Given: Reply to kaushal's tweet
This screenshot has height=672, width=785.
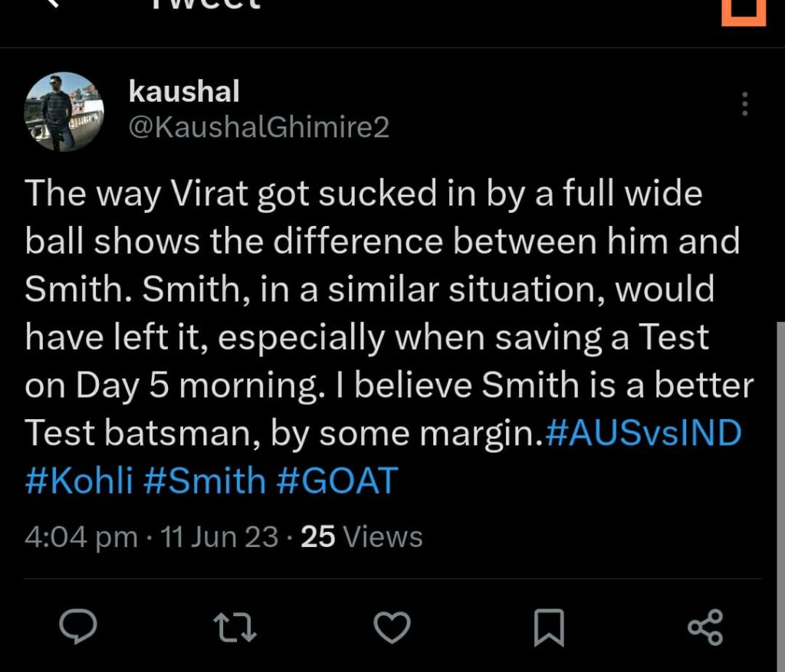Looking at the screenshot, I should click(x=78, y=628).
